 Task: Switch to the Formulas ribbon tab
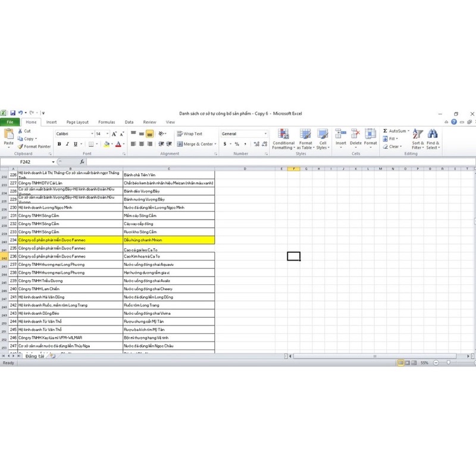point(107,122)
